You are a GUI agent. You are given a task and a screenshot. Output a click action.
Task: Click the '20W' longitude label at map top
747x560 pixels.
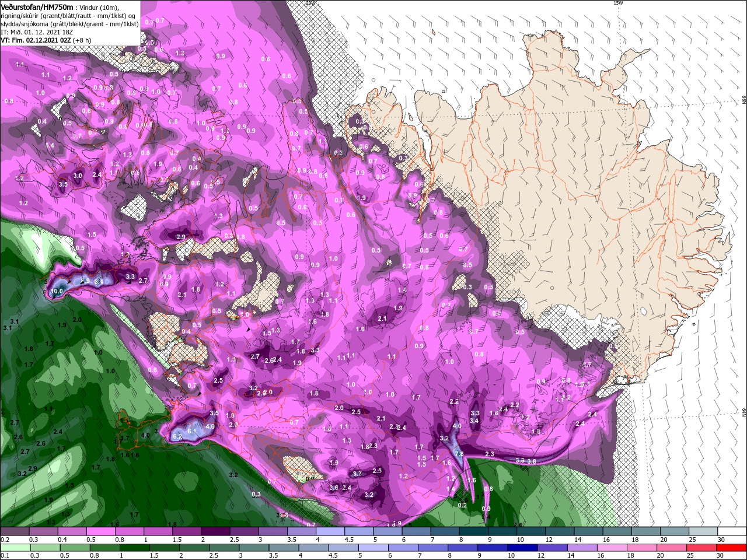point(310,3)
